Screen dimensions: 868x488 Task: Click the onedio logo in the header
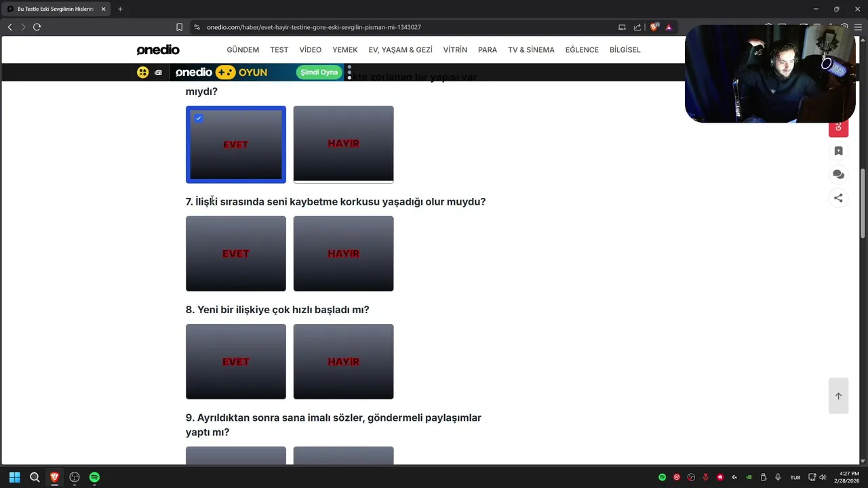pyautogui.click(x=158, y=50)
